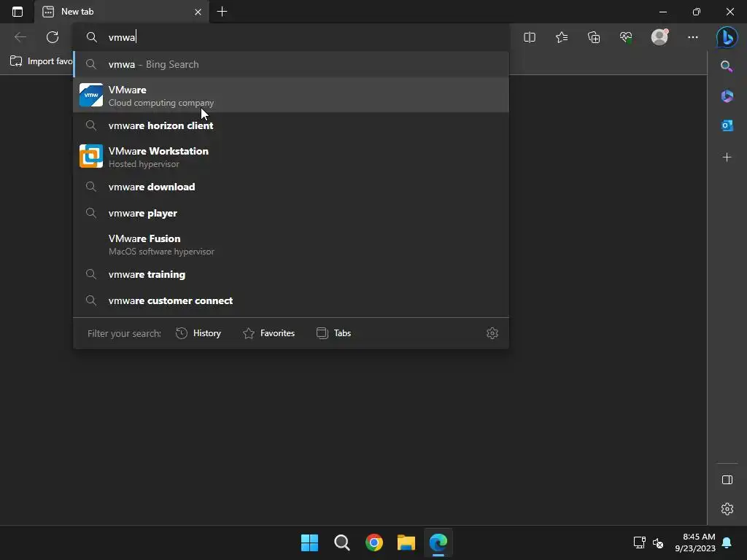Open sidebar settings gear at bottom

tap(727, 509)
